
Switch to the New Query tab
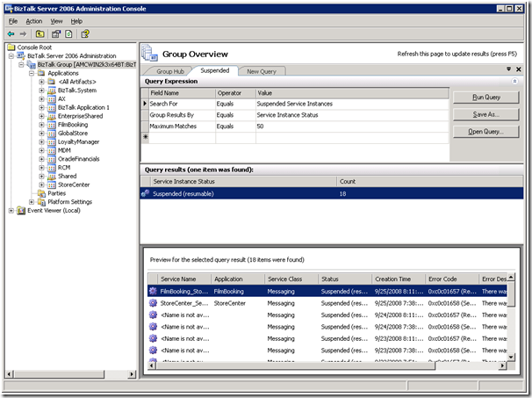262,71
